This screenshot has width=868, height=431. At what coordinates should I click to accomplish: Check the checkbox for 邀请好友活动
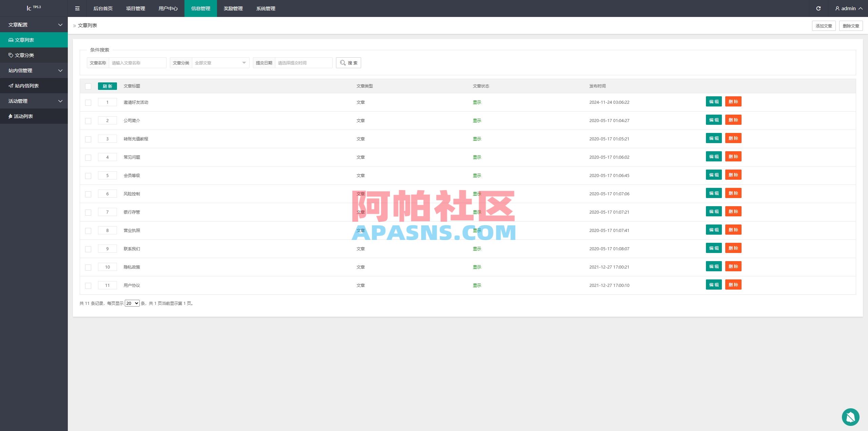coord(88,102)
